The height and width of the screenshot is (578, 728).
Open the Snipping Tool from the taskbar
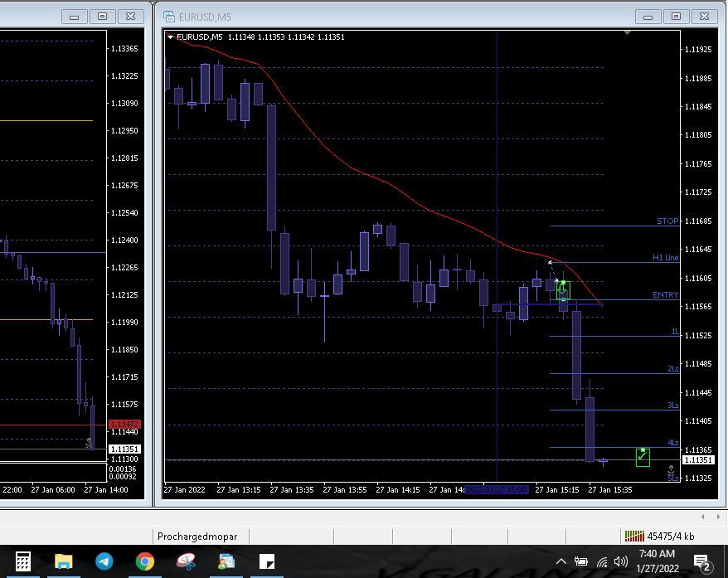[187, 561]
